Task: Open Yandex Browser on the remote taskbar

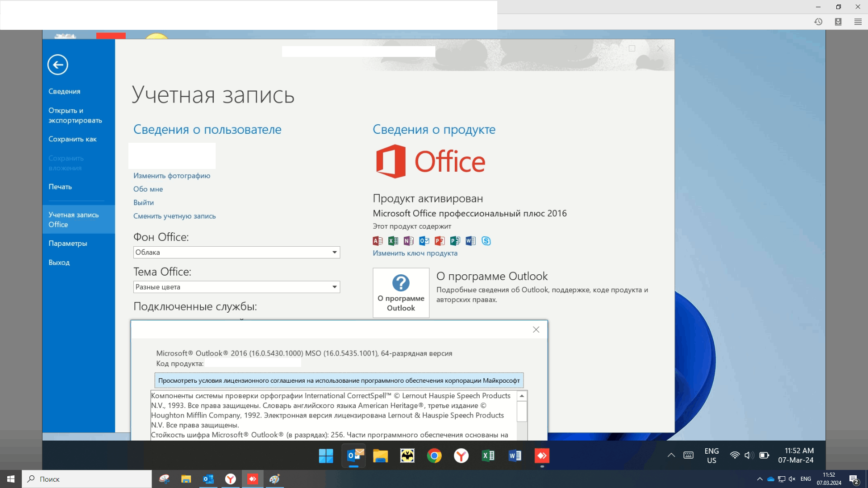Action: coord(461,456)
